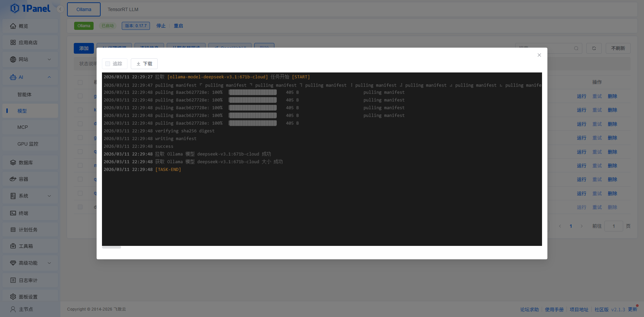This screenshot has width=644, height=317.
Task: Expand the 高级功能 menu chevron
Action: point(49,263)
